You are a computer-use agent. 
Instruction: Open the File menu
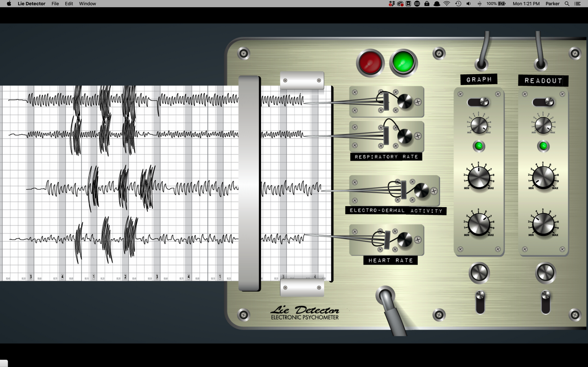[55, 4]
